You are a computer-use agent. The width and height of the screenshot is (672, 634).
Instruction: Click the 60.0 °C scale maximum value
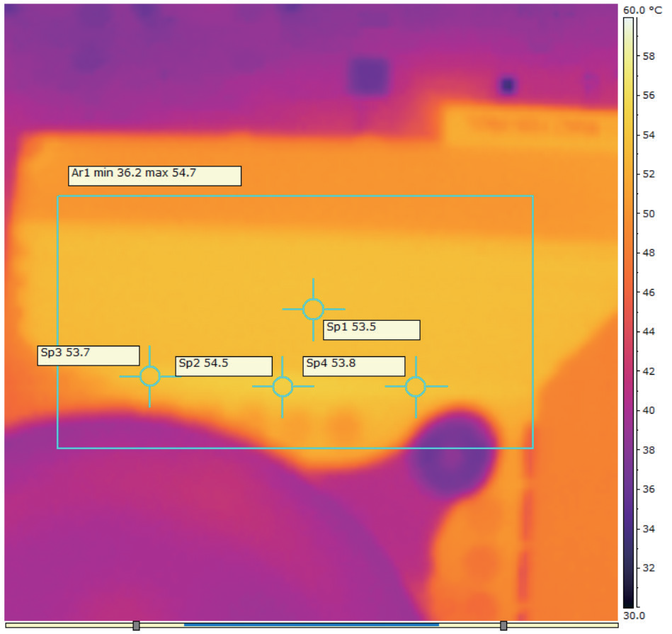click(643, 10)
